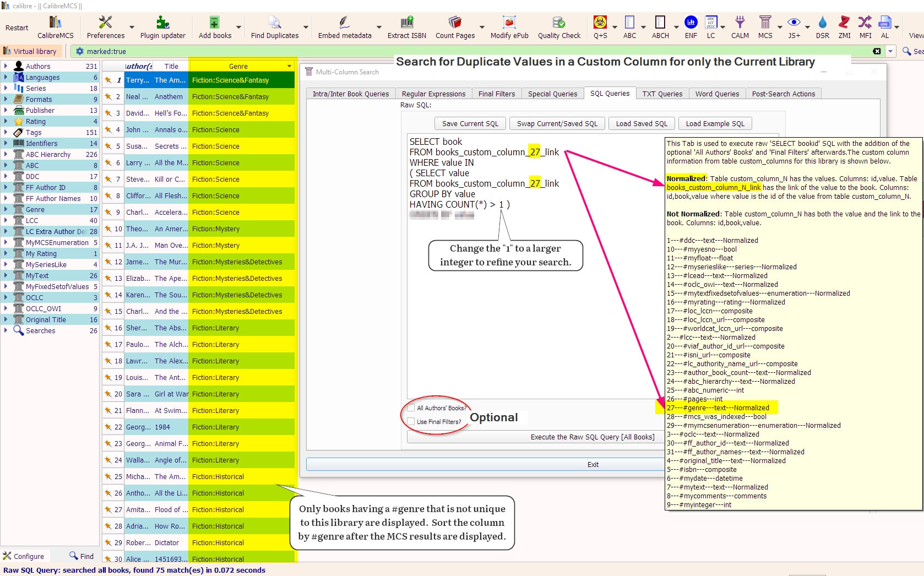Viewport: 924px width, 576px height.
Task: Switch to the Regular Expressions tab
Action: (x=433, y=94)
